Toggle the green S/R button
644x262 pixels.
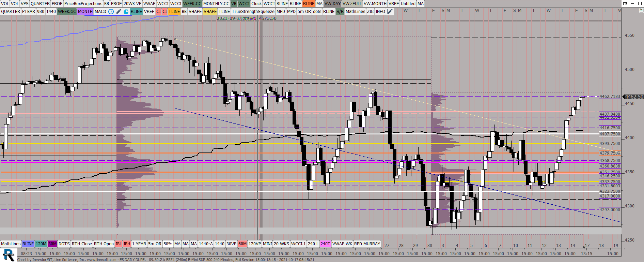340,12
